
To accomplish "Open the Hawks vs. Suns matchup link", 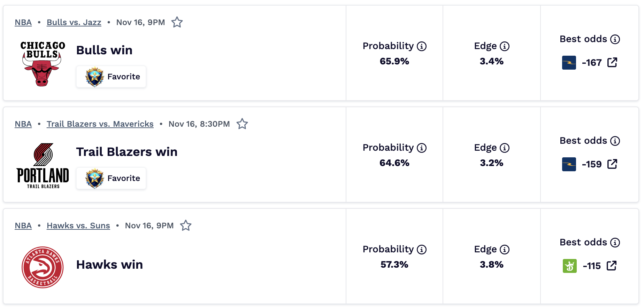I will (78, 225).
